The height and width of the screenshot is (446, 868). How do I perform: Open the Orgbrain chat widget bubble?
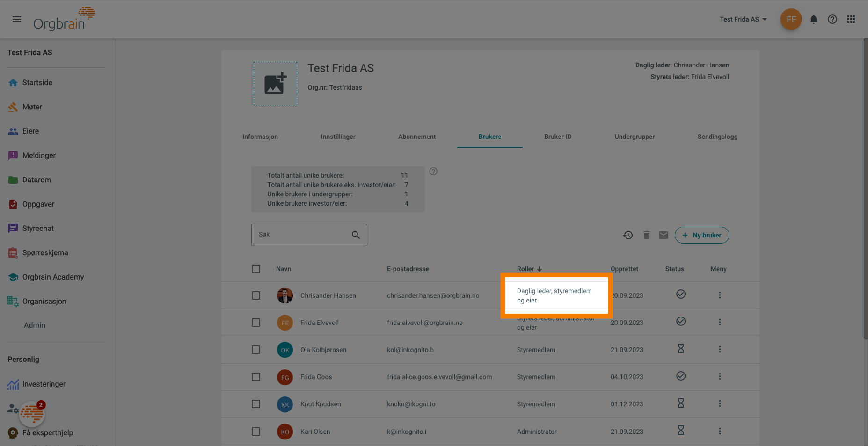32,414
